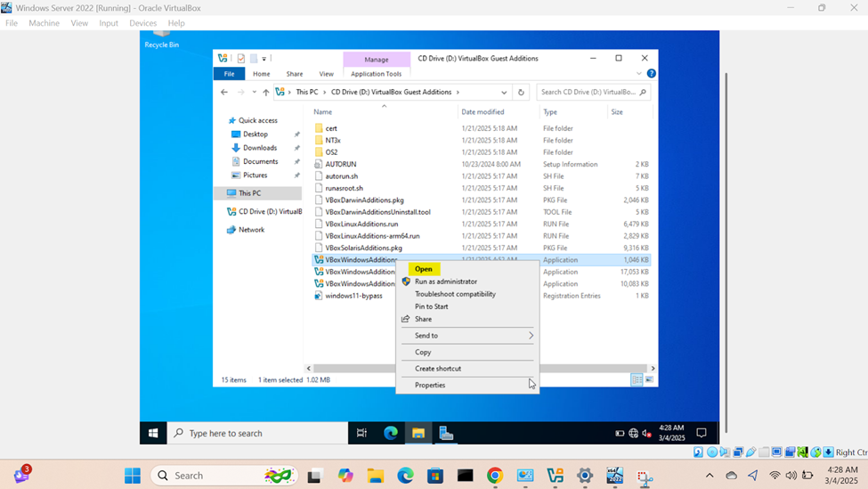Open the VirtualBox Machine menu
This screenshot has width=868, height=489.
click(x=44, y=23)
